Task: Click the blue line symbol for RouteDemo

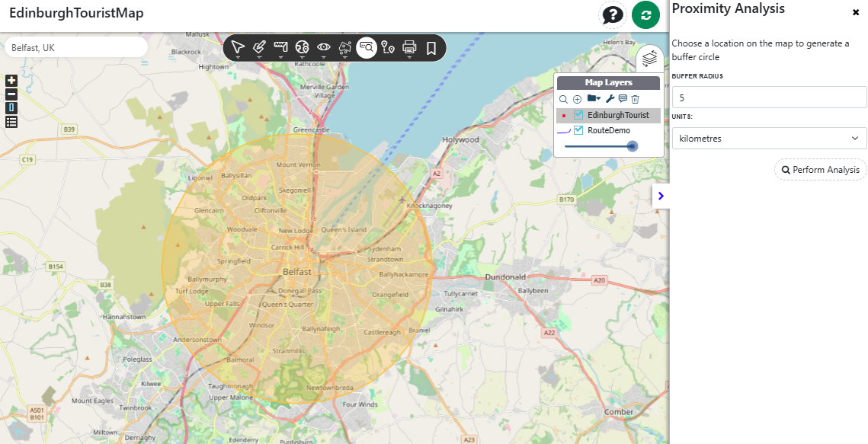Action: [x=563, y=131]
